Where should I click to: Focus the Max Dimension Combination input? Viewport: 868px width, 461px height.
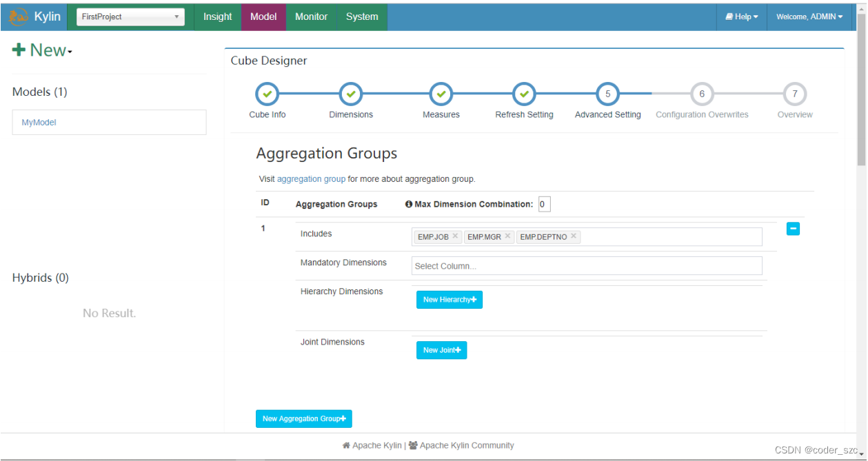[x=544, y=204]
